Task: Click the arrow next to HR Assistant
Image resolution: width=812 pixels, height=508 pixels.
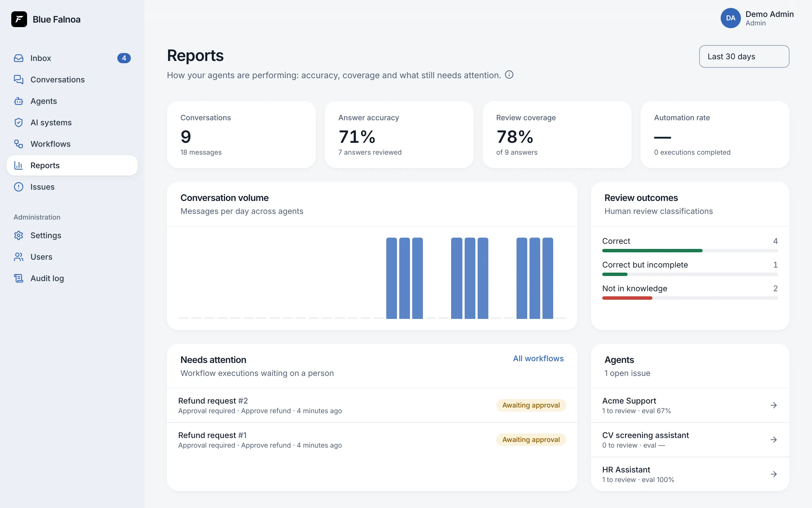Action: (x=774, y=474)
